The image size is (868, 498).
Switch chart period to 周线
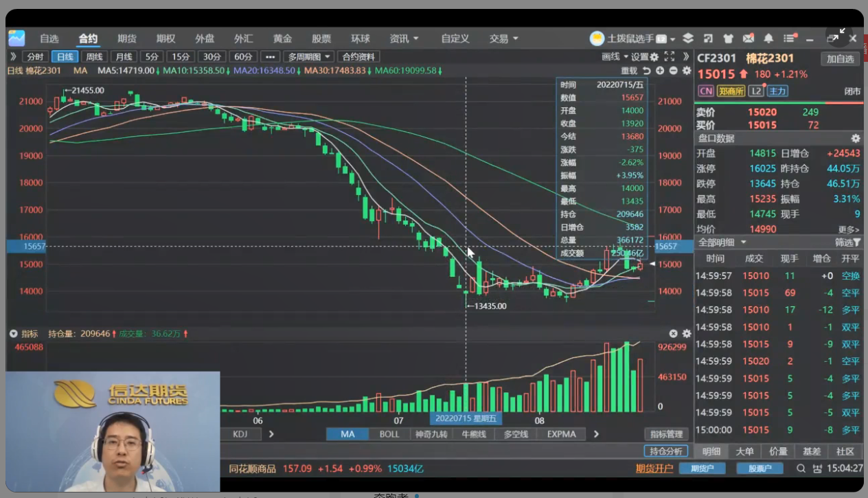[94, 57]
